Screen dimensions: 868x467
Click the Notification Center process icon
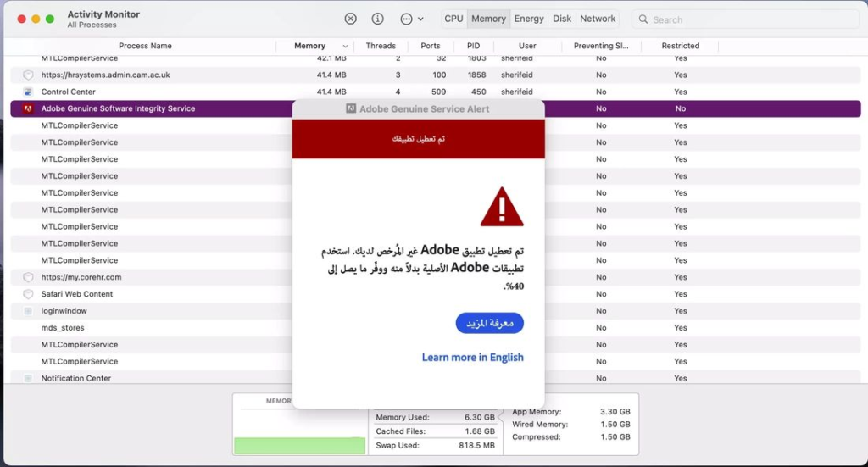tap(28, 378)
